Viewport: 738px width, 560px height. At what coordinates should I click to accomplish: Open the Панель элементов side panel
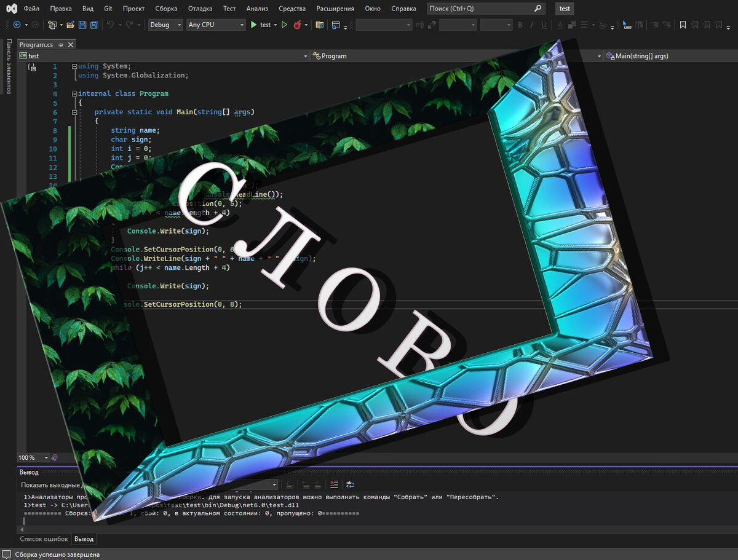pos(9,66)
